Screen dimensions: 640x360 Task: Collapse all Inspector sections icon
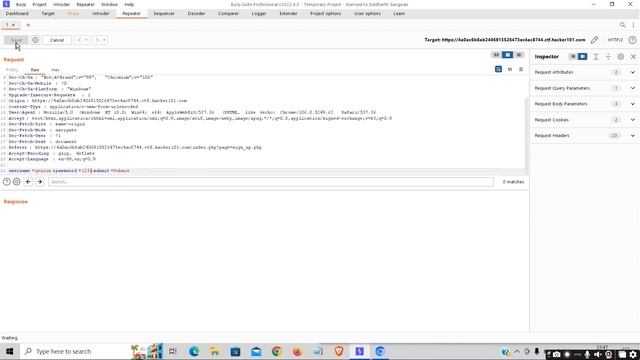coord(608,57)
